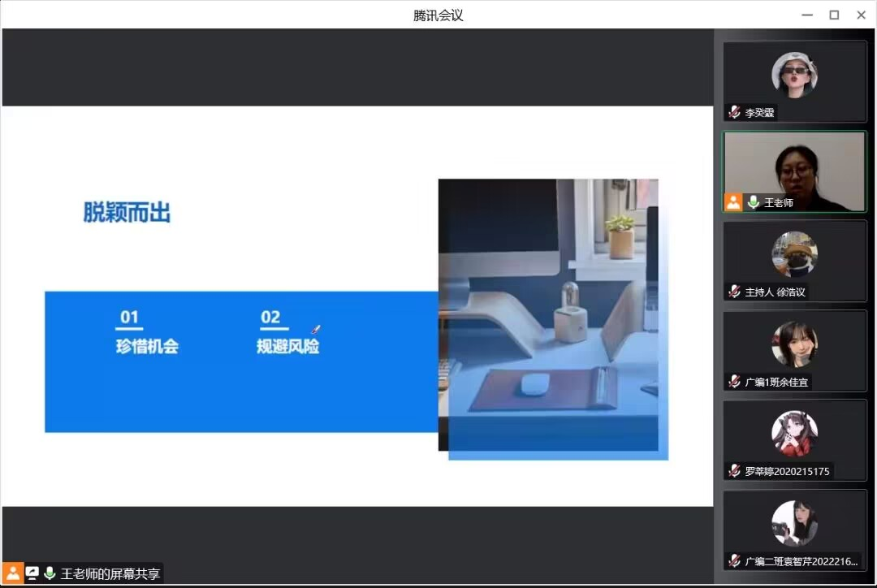Click the 脱颖而出 slide heading
The height and width of the screenshot is (588, 877).
[x=127, y=213]
